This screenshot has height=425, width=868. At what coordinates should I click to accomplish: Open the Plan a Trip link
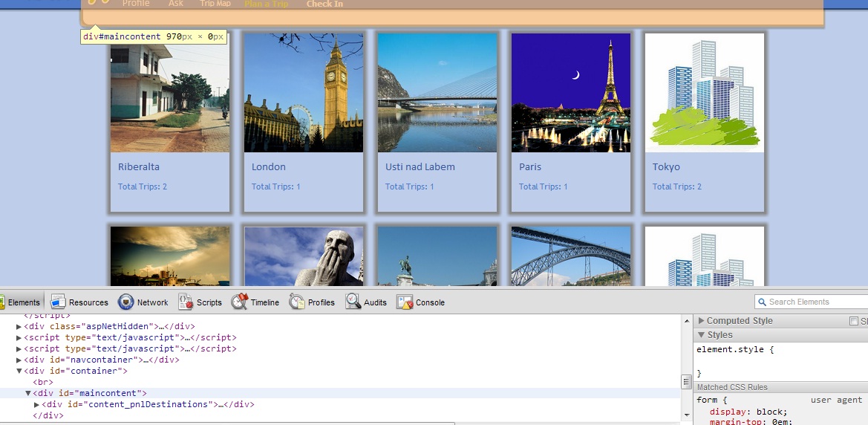(267, 4)
